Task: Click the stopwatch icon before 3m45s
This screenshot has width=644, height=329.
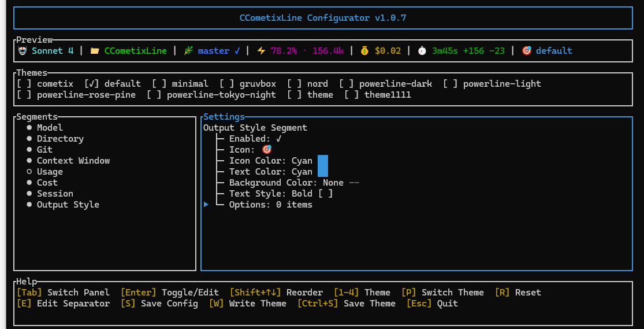Action: pos(422,51)
